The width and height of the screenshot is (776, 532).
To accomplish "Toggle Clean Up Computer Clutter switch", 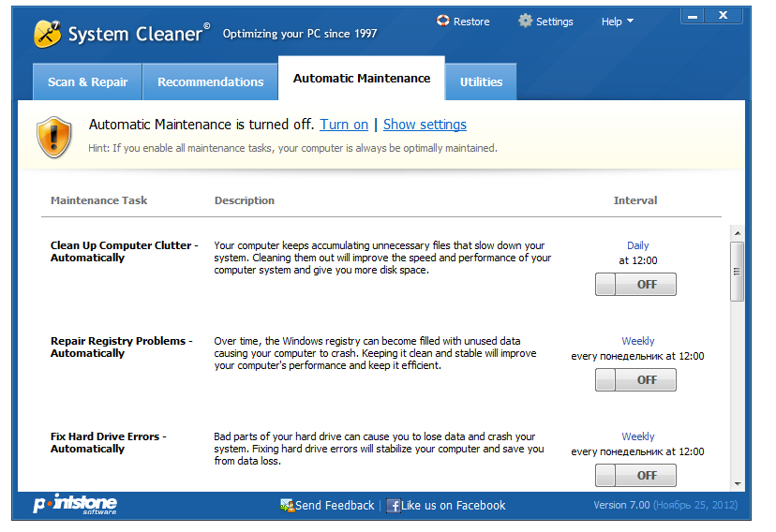I will click(x=635, y=285).
